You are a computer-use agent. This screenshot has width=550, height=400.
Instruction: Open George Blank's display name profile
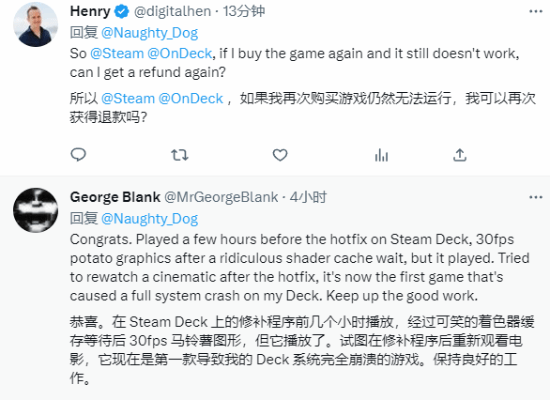pos(115,197)
